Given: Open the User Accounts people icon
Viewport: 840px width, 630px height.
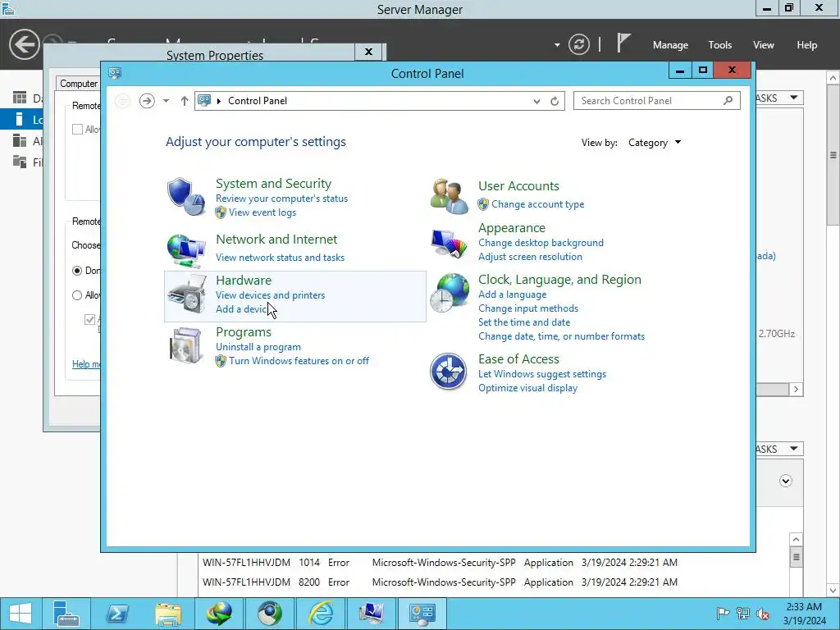Looking at the screenshot, I should coord(449,196).
